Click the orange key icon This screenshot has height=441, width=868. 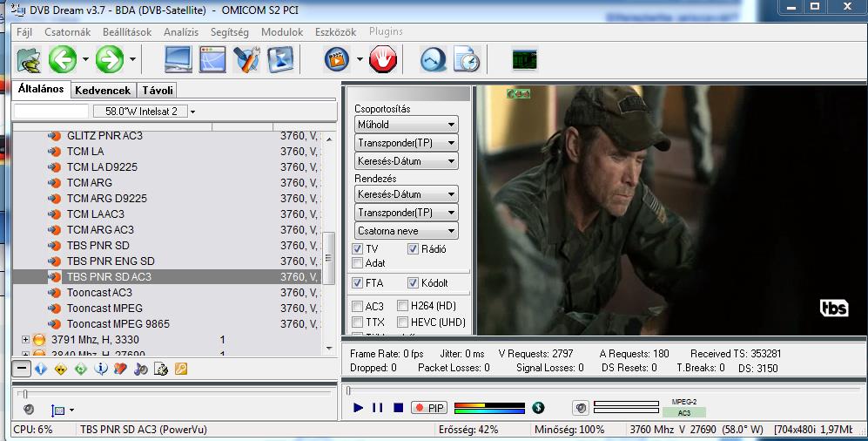pos(181,369)
